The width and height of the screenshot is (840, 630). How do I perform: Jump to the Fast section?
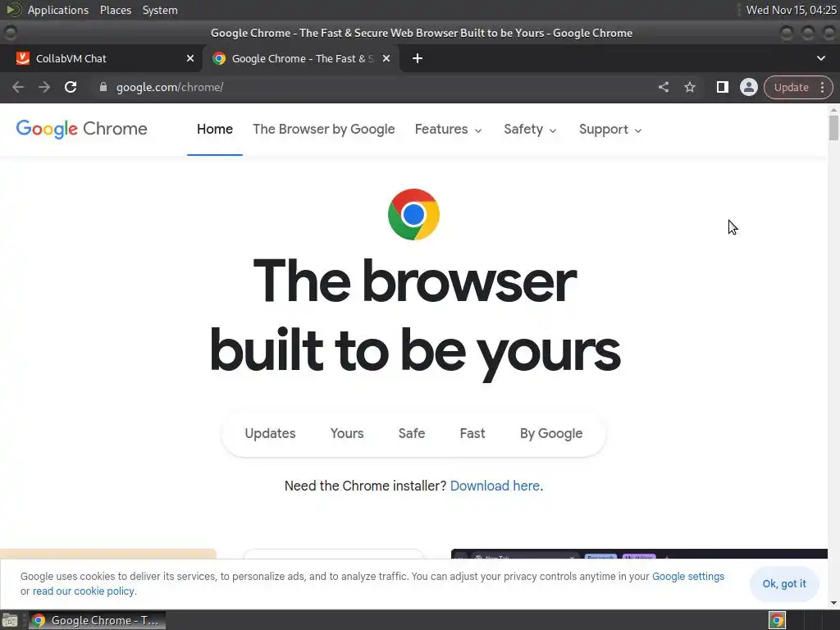click(472, 433)
